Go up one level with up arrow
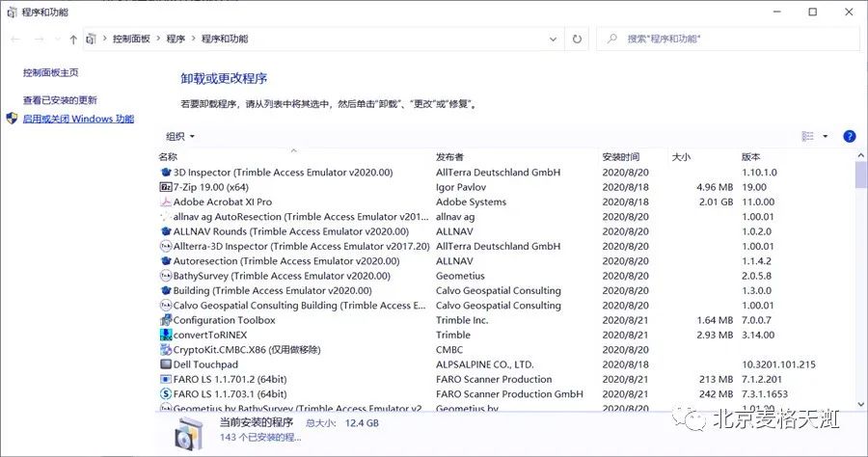This screenshot has height=457, width=868. (x=73, y=39)
